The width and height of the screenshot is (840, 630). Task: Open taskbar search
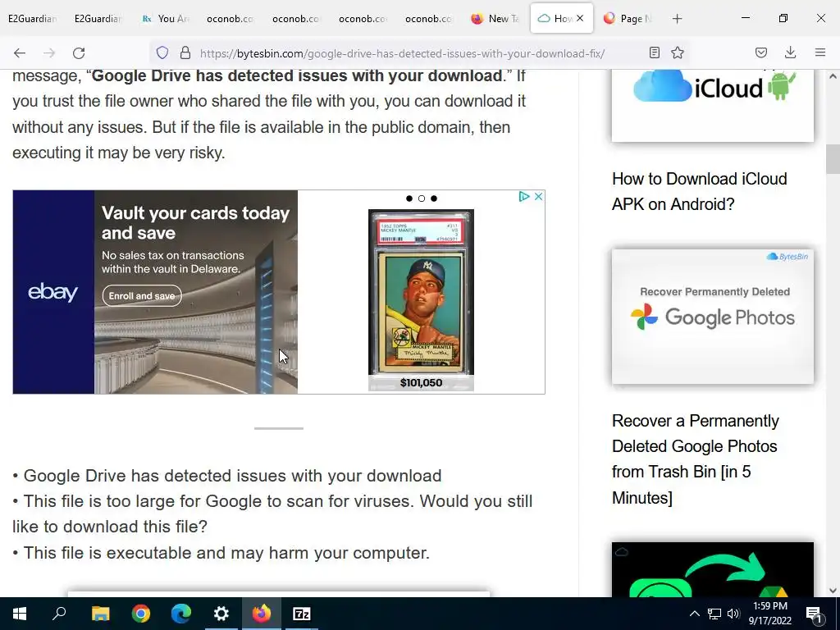[59, 614]
